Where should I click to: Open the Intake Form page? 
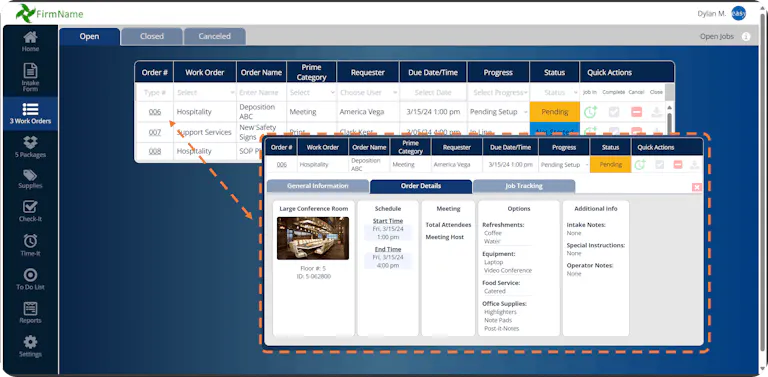click(30, 78)
